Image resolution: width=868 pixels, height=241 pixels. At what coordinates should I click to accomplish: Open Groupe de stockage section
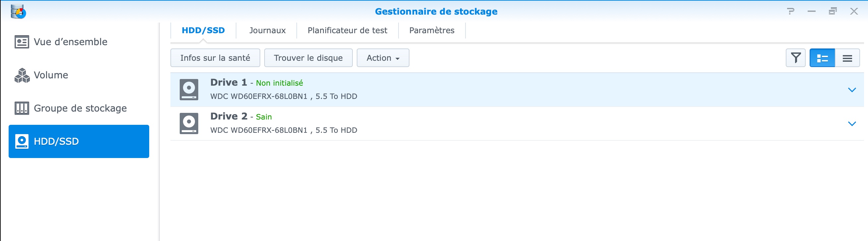coord(80,108)
